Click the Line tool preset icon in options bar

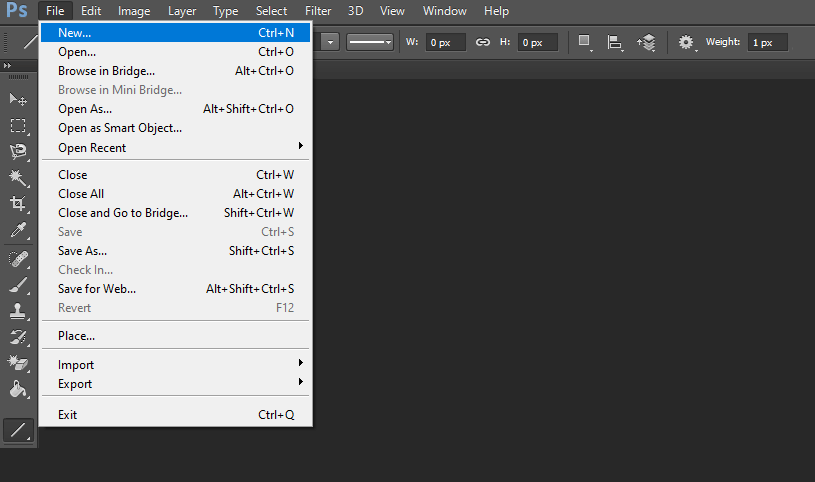click(x=31, y=42)
